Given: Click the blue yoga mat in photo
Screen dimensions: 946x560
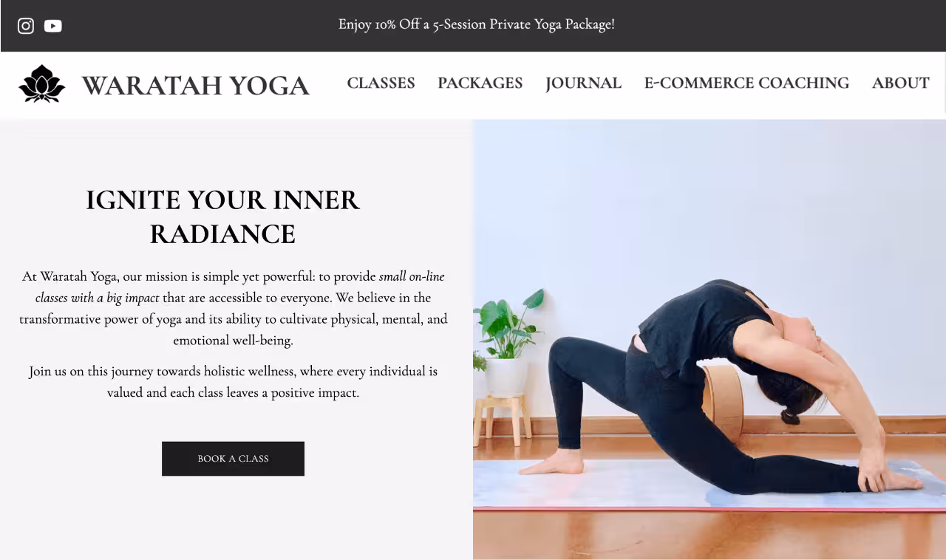Looking at the screenshot, I should tap(709, 485).
